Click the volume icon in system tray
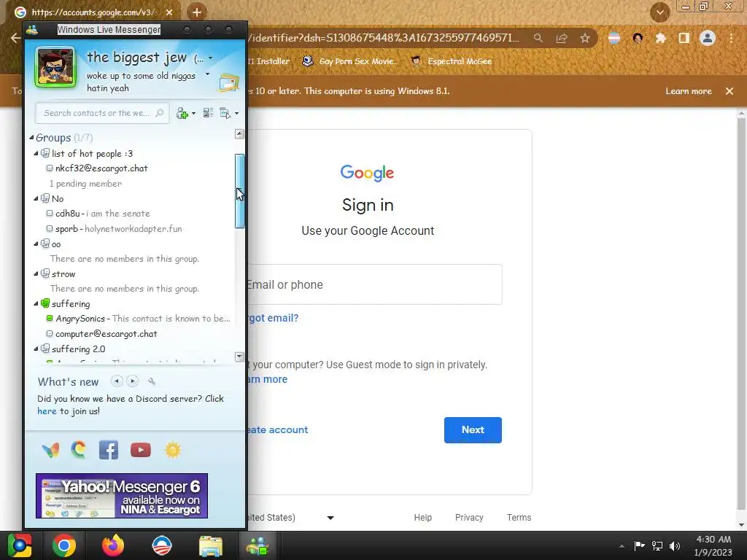 pos(675,545)
